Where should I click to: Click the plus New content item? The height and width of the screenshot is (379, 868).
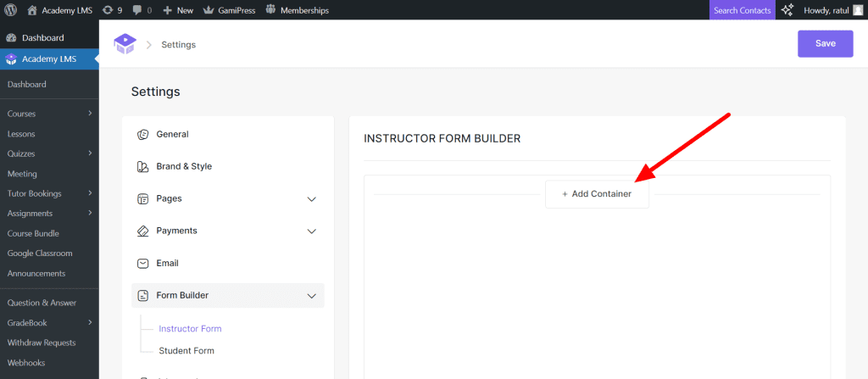pos(178,10)
